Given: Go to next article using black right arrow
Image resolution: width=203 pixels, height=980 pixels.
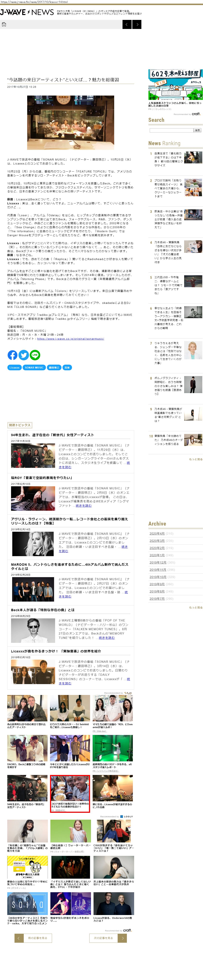Looking at the screenshot, I should click(x=137, y=25).
